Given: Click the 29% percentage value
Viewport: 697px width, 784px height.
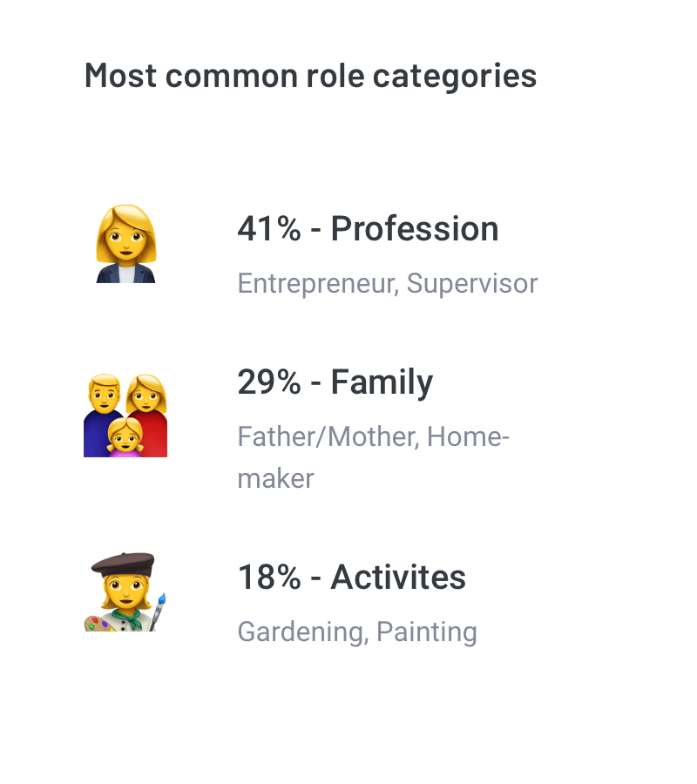Looking at the screenshot, I should pos(268,382).
